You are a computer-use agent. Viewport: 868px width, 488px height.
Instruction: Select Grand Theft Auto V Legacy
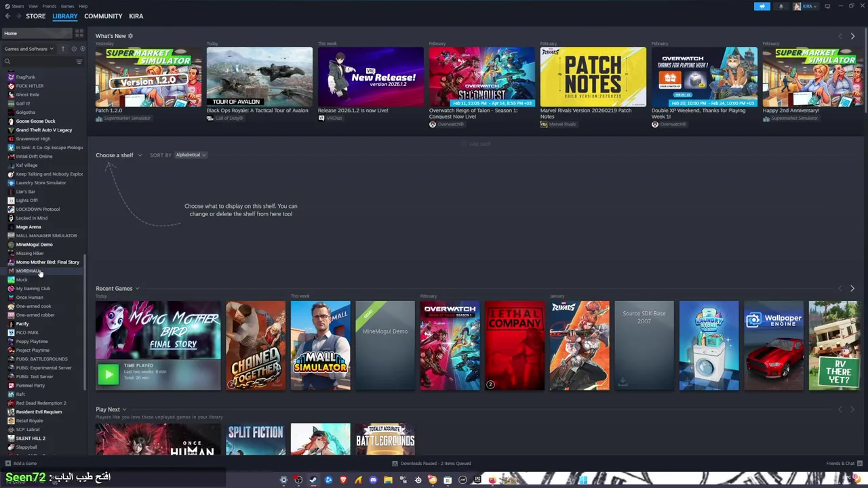tap(43, 130)
